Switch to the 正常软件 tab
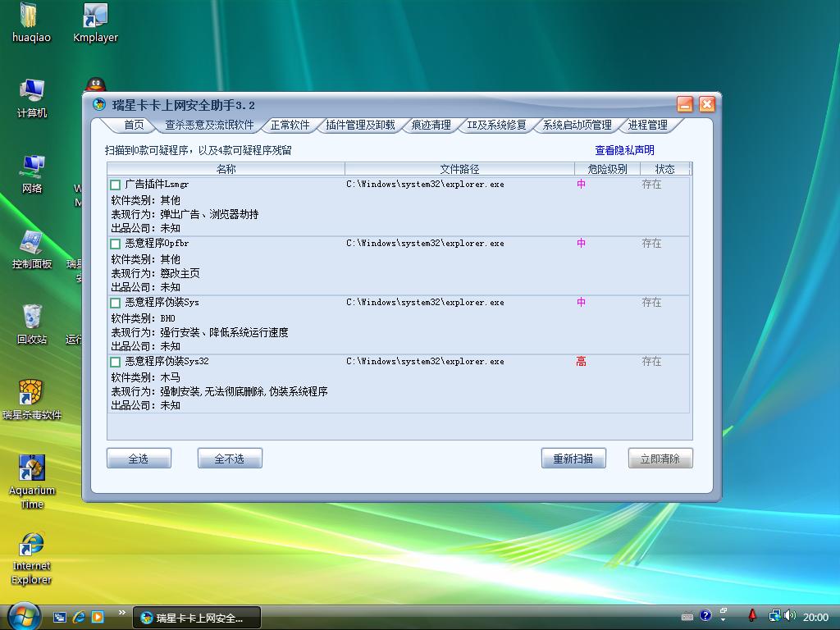840x630 pixels. pyautogui.click(x=290, y=125)
